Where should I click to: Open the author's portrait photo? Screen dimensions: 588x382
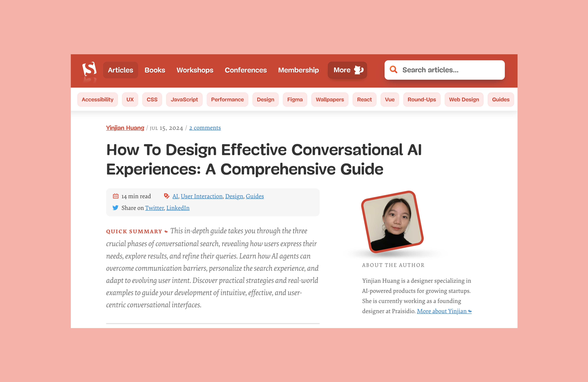point(392,221)
